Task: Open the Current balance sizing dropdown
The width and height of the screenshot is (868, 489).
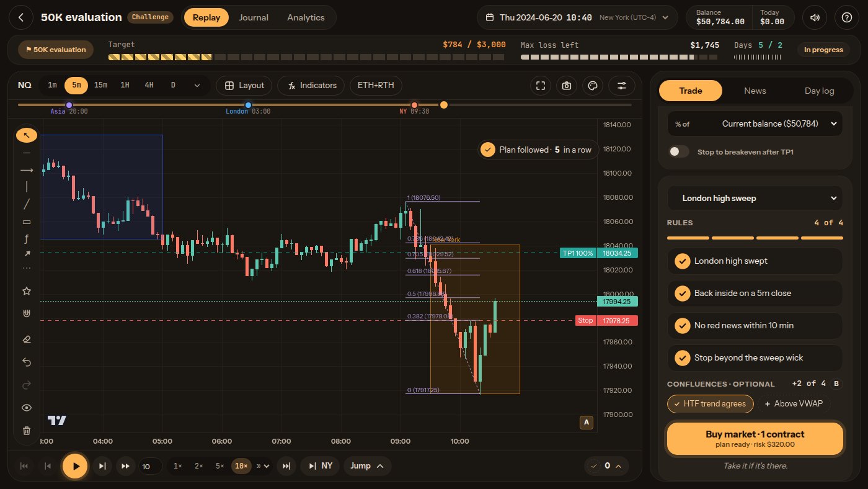Action: pos(755,123)
